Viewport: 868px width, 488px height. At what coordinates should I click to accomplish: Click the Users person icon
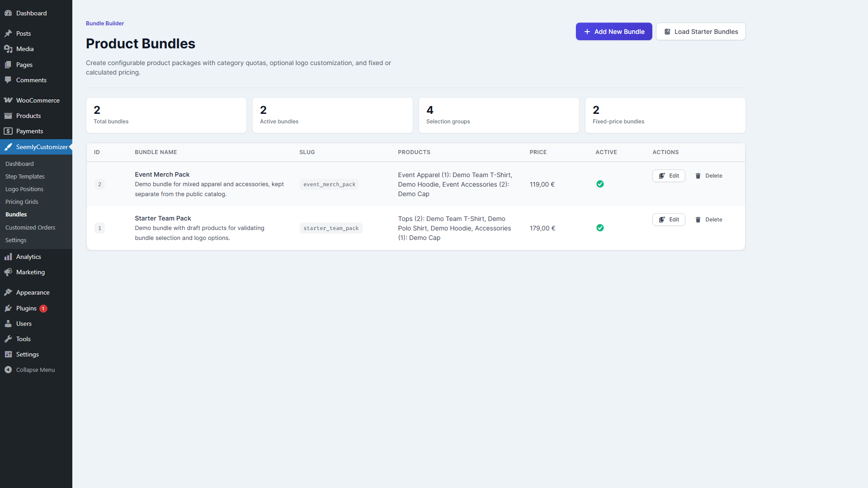tap(8, 324)
